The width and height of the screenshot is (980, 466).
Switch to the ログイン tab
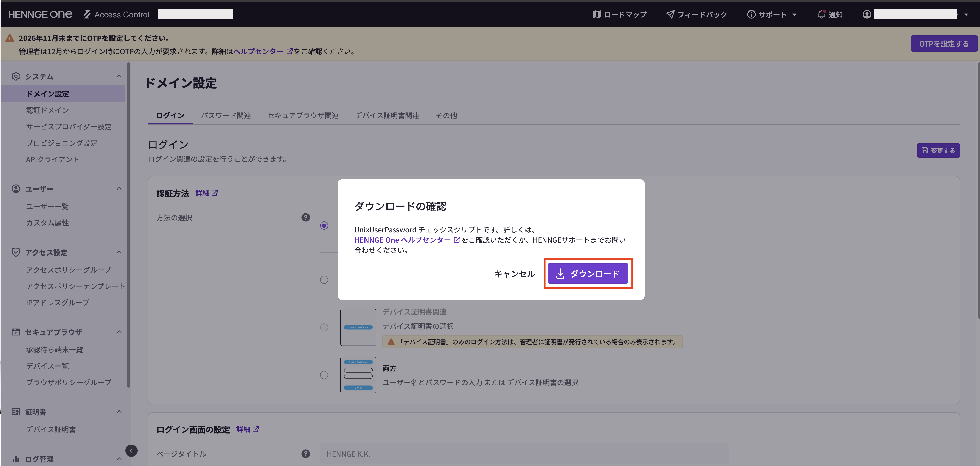(170, 115)
